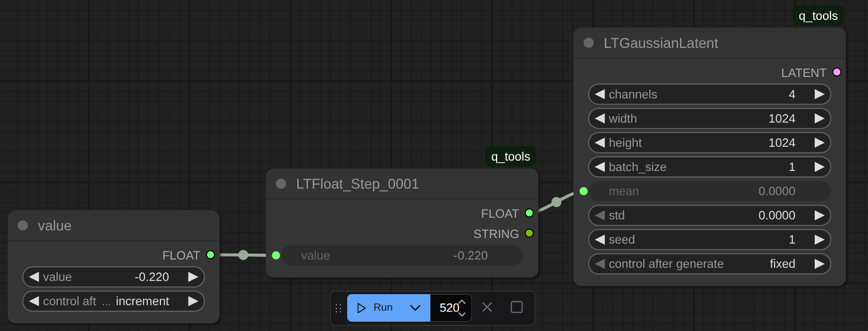Open the control after generate fixed option
868x331 pixels.
click(709, 264)
